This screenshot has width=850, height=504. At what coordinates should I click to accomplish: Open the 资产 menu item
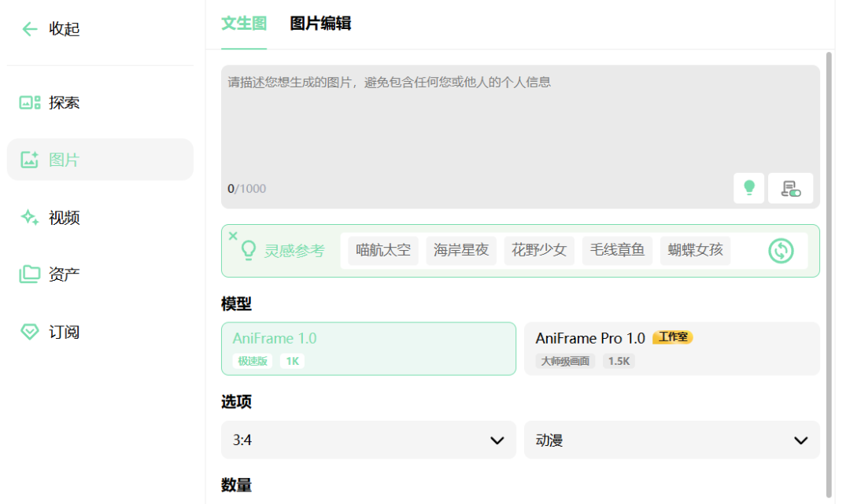point(100,274)
